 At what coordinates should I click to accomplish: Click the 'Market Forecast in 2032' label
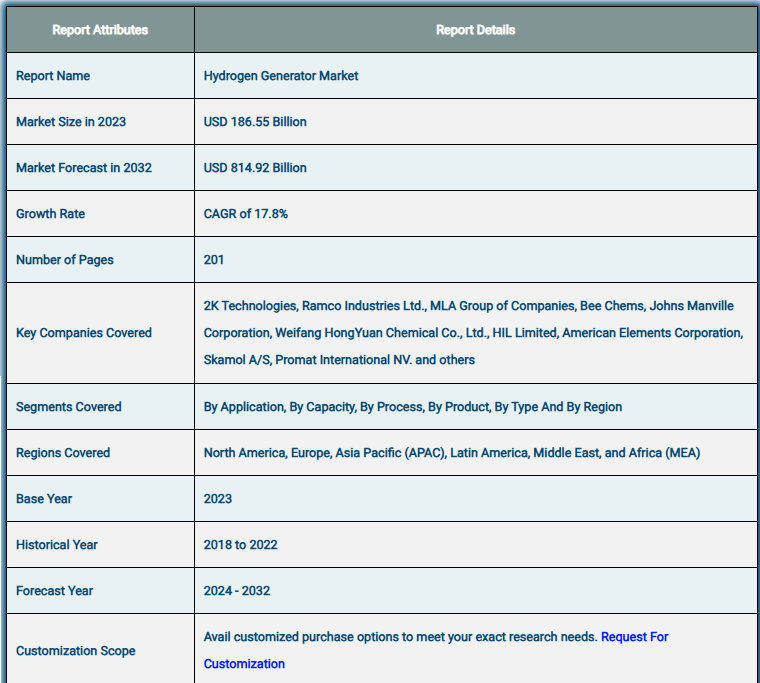(x=84, y=168)
